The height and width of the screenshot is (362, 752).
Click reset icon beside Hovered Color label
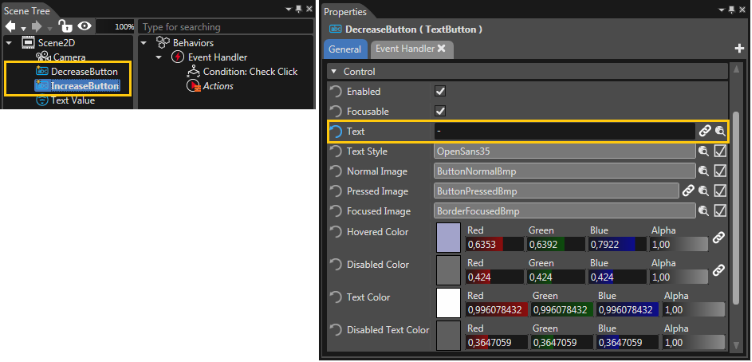[336, 232]
